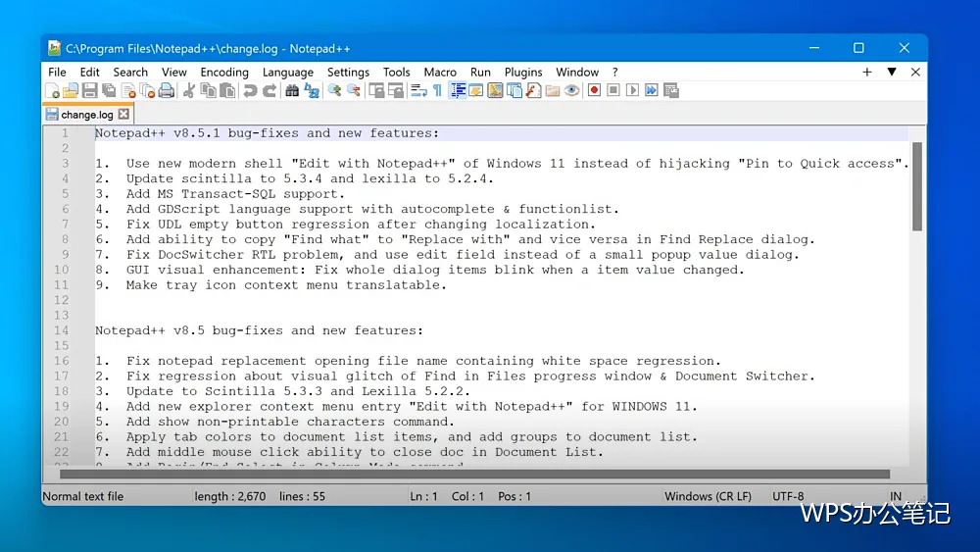Toggle the show all characters pilcrow icon

(437, 90)
